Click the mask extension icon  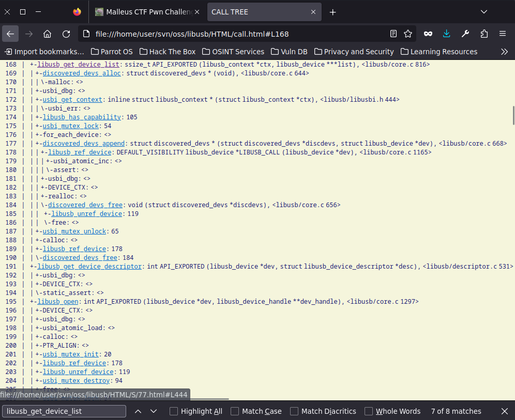[x=428, y=33]
